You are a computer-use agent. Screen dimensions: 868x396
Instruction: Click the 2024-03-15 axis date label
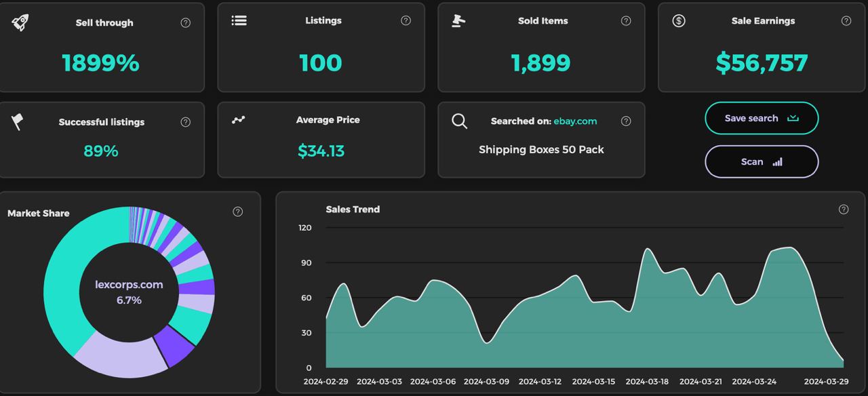tap(593, 382)
